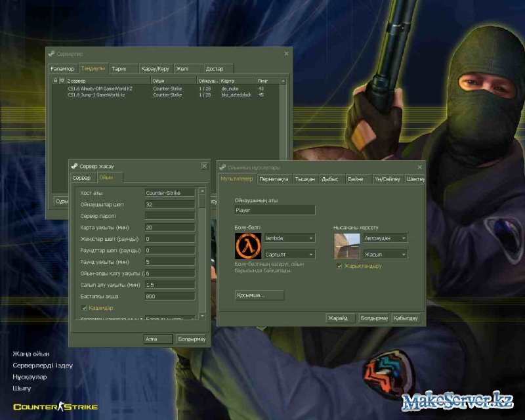
Task: Open the Ойын tab in Сервер жасау window
Action: [x=110, y=177]
